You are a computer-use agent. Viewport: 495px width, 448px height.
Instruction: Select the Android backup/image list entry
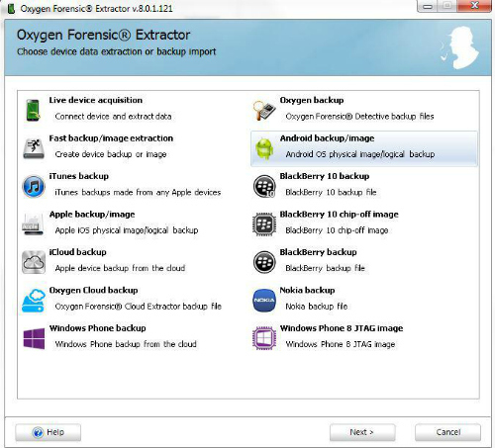click(364, 148)
